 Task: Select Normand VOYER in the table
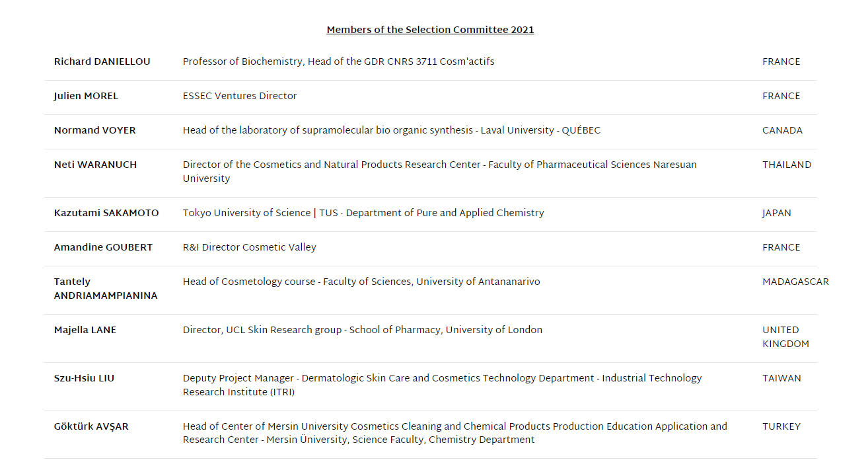(94, 130)
